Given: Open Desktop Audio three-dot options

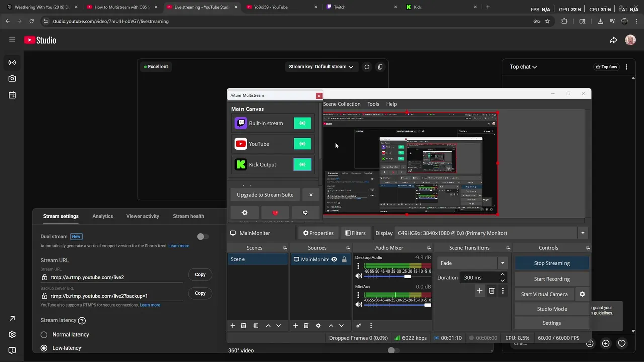Looking at the screenshot, I should point(358,266).
